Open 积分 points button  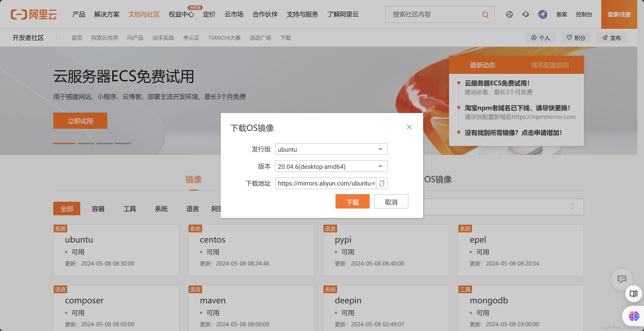coord(576,38)
